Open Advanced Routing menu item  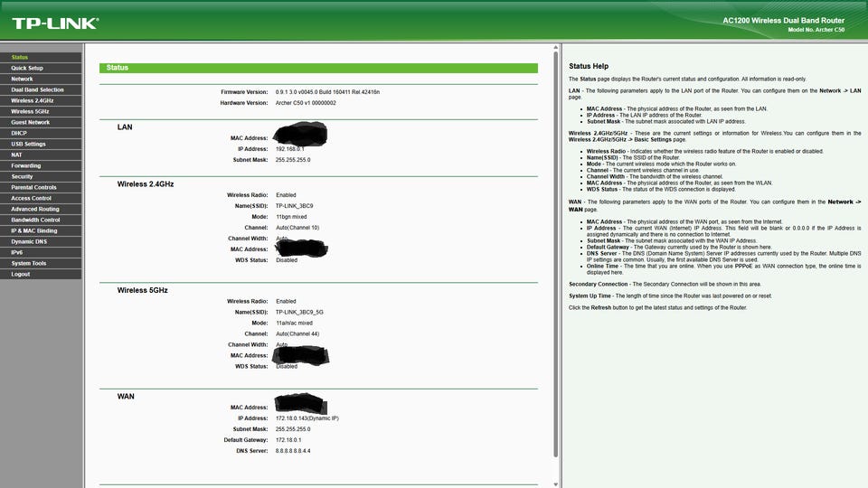41,209
